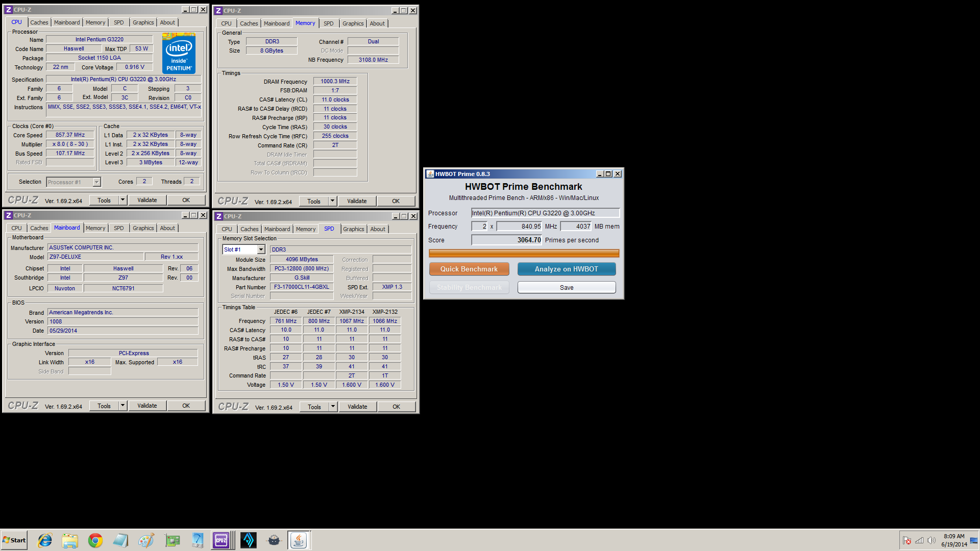The height and width of the screenshot is (551, 980).
Task: Click the blue gauge utility taskbar icon
Action: [198, 540]
